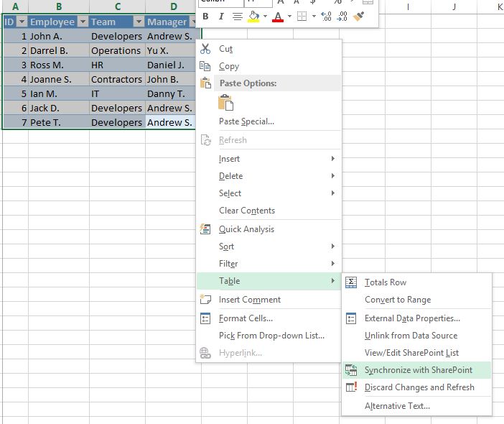Expand the Select submenu arrow
The image size is (504, 424).
click(x=333, y=193)
